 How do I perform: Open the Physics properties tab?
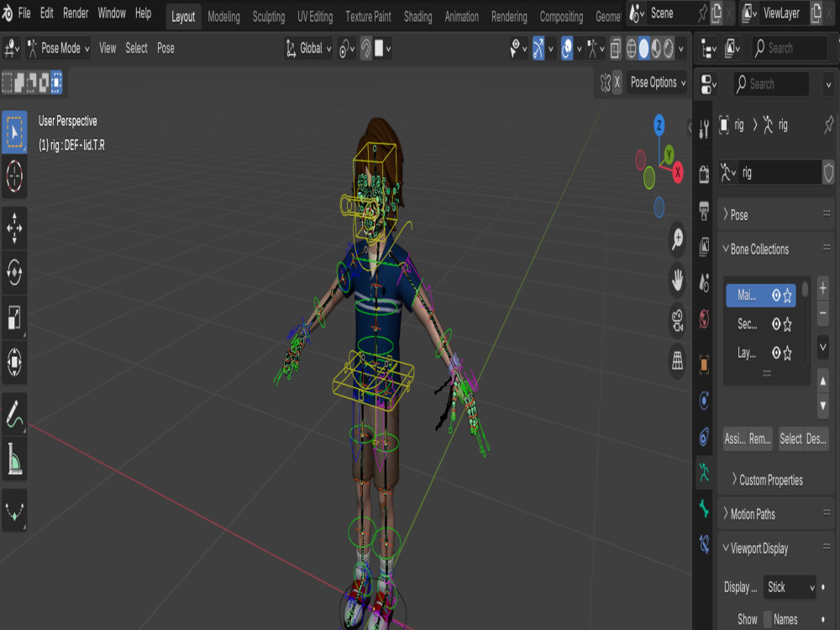click(x=705, y=400)
